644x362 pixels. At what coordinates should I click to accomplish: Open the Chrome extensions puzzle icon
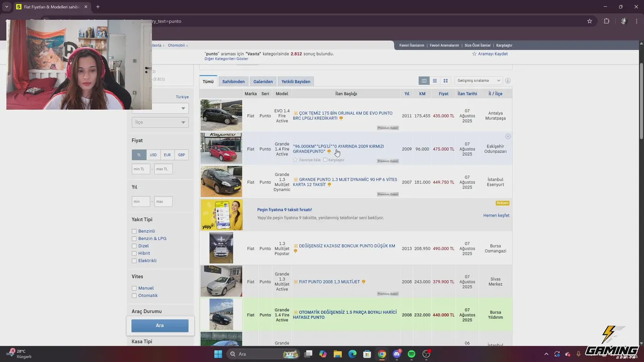click(606, 21)
